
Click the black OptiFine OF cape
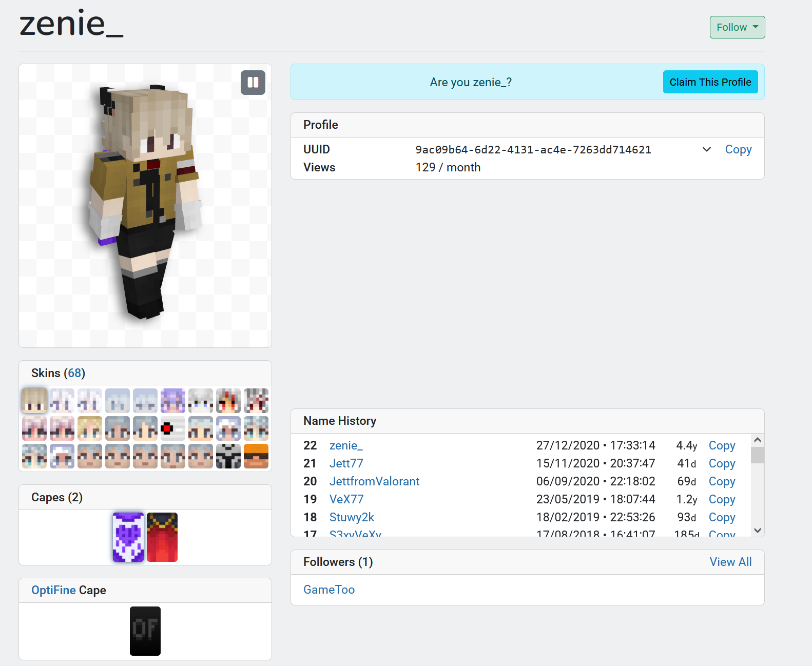pos(145,631)
